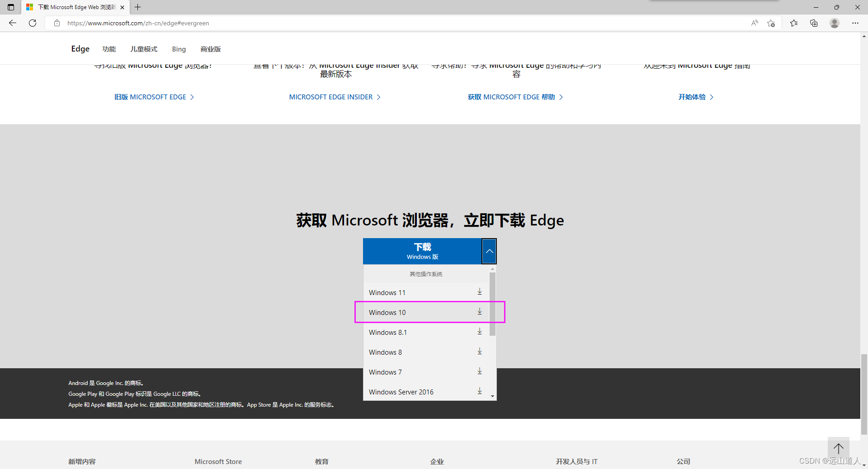Download Edge for Windows 10
Screen dimensions: 868x469
(480, 312)
